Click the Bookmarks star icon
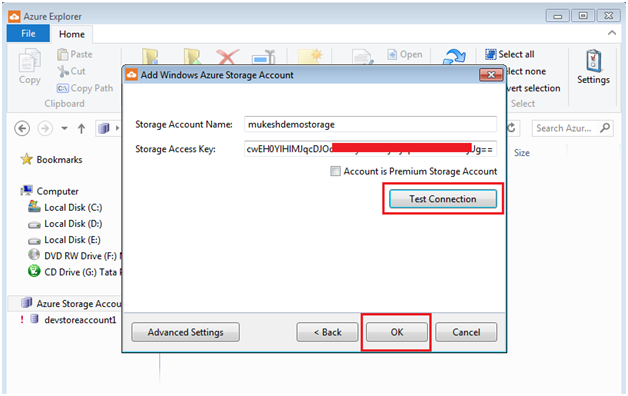Viewport: 628px width, 396px height. (x=26, y=159)
